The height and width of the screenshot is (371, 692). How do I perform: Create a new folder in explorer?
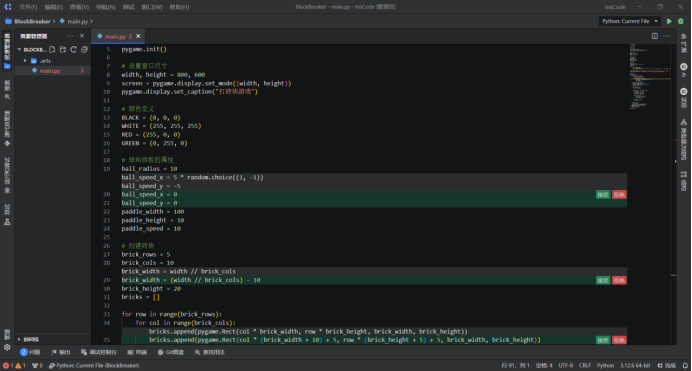click(x=63, y=49)
